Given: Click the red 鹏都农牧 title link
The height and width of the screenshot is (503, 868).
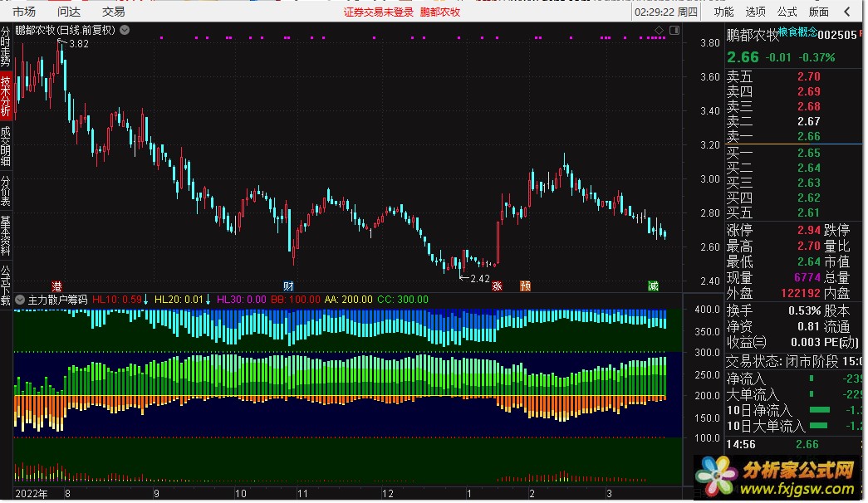Looking at the screenshot, I should 440,12.
